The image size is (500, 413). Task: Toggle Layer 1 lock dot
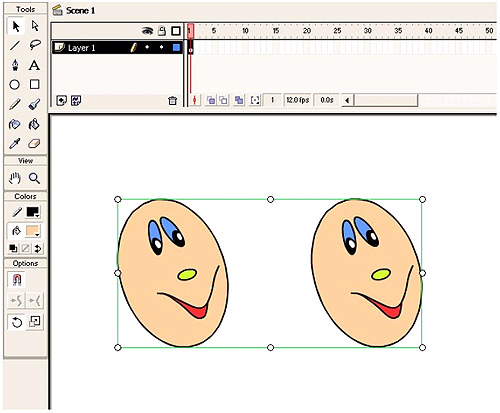tap(162, 48)
